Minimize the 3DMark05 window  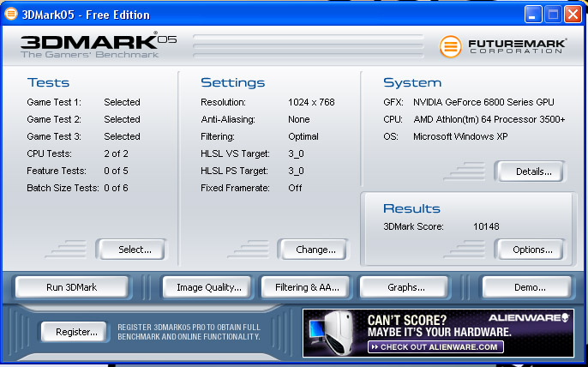[x=533, y=15]
